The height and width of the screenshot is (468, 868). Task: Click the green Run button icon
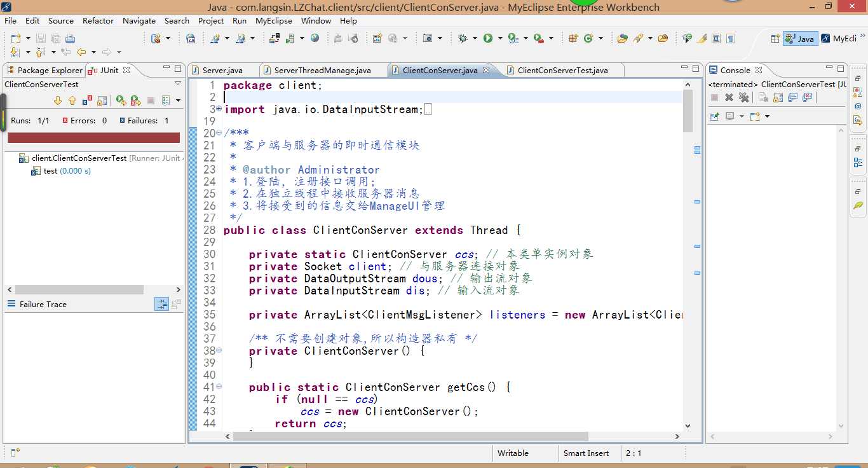pos(487,38)
